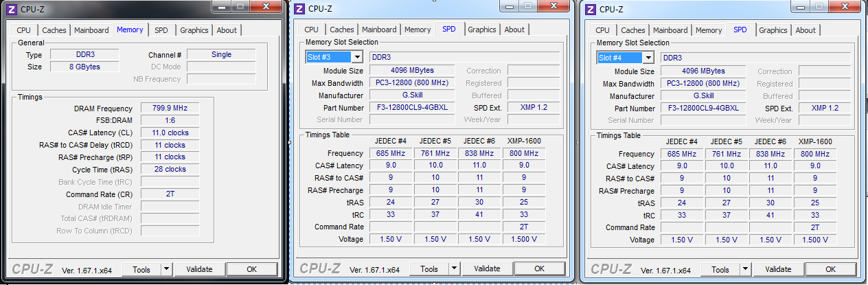Open Graphics tab in right window
Screen dimensions: 868x285
[773, 30]
